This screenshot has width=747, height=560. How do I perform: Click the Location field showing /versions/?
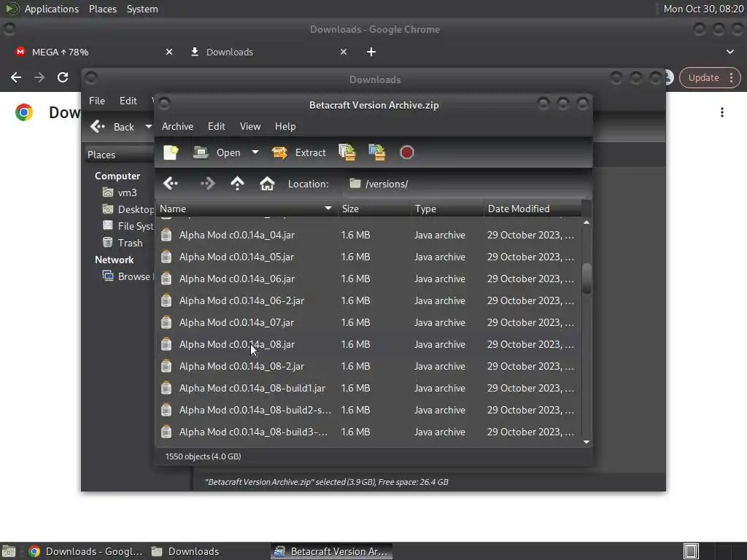[465, 184]
